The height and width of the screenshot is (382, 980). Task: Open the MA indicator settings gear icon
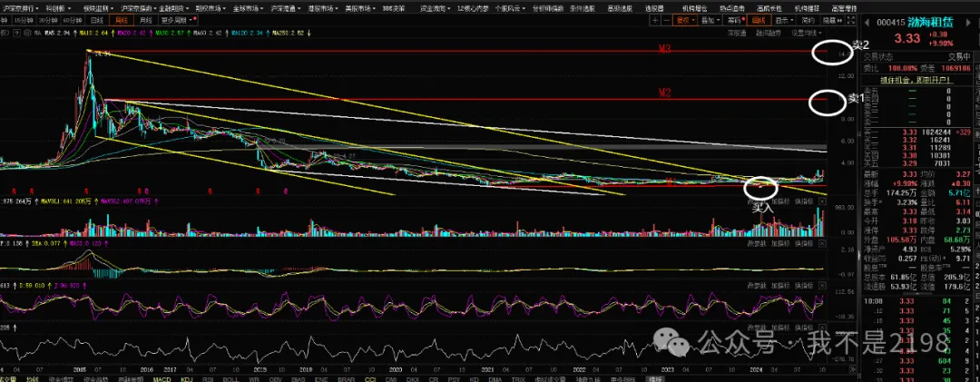click(x=27, y=33)
